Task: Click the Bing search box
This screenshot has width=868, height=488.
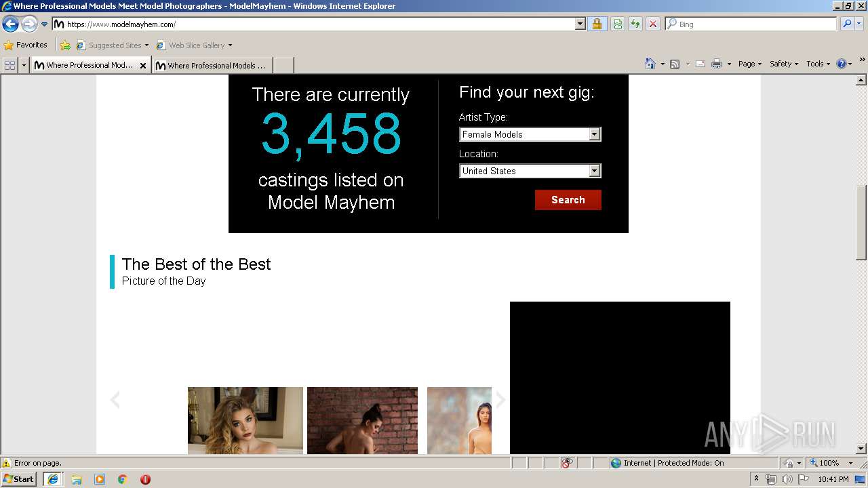Action: (x=751, y=24)
